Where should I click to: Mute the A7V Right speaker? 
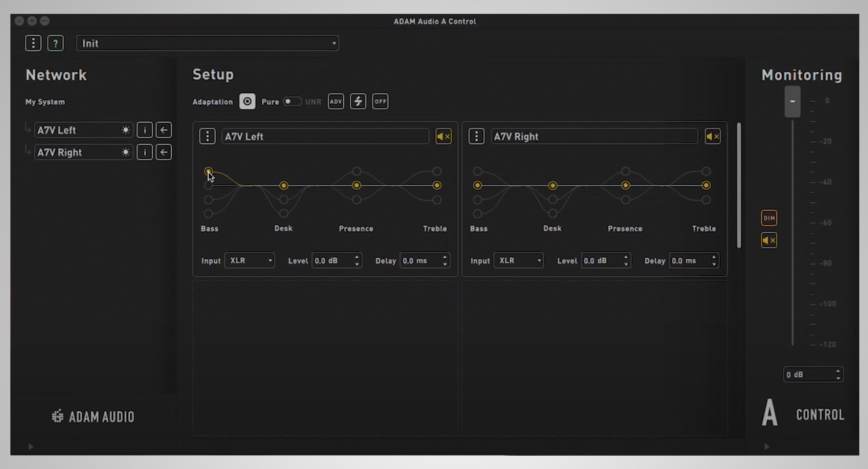(712, 137)
